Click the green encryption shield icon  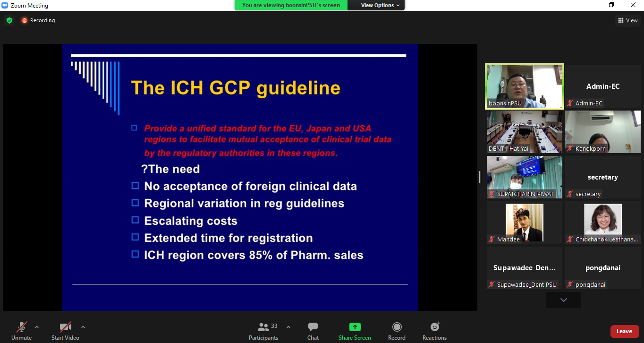9,20
